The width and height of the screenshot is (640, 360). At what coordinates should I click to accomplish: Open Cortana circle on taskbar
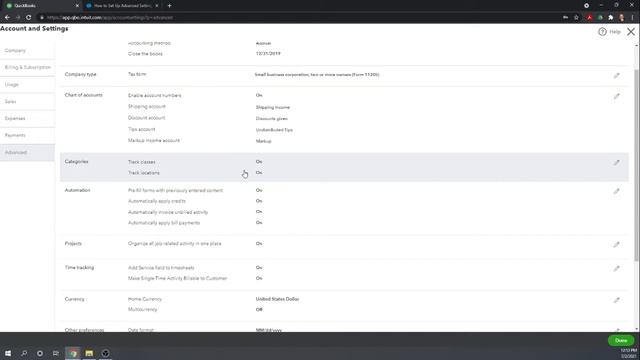point(40,353)
